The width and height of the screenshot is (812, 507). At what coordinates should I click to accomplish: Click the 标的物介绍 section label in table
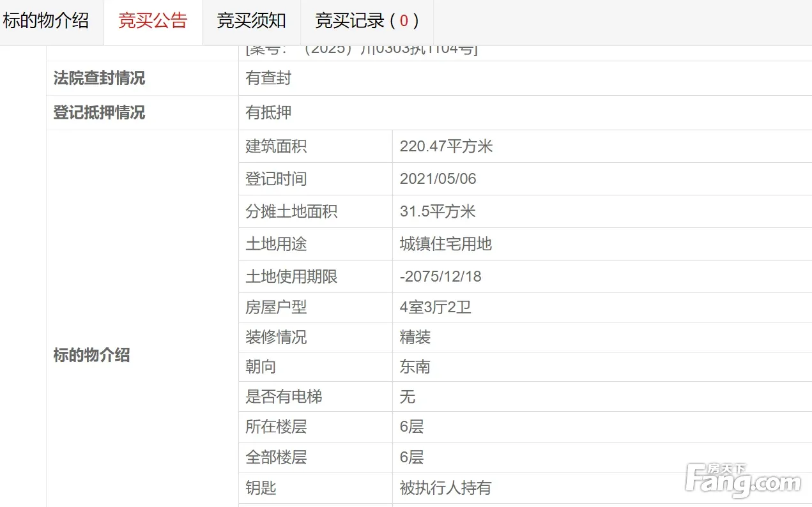coord(91,355)
